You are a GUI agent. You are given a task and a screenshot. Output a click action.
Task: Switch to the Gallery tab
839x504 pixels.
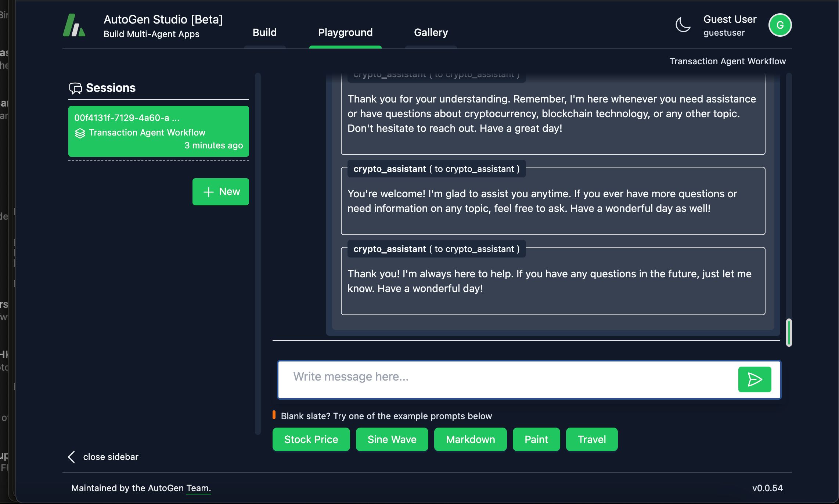pyautogui.click(x=431, y=32)
